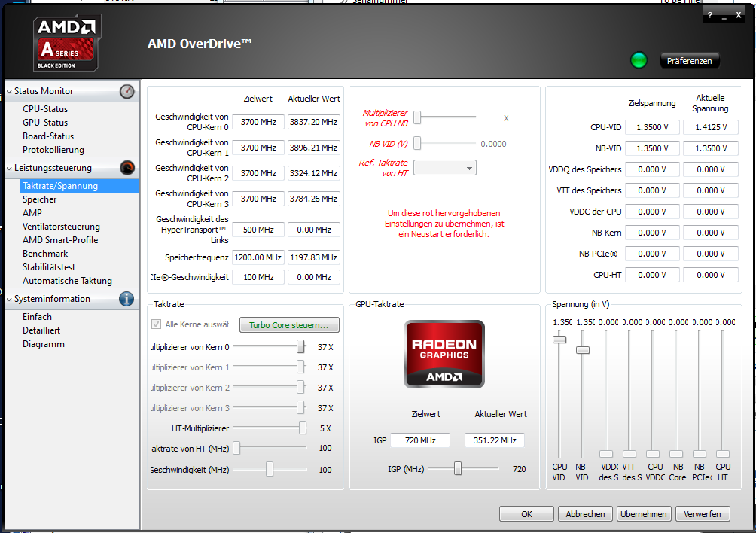Image resolution: width=756 pixels, height=533 pixels.
Task: Collapse the Status Monitor section
Action: (9, 91)
